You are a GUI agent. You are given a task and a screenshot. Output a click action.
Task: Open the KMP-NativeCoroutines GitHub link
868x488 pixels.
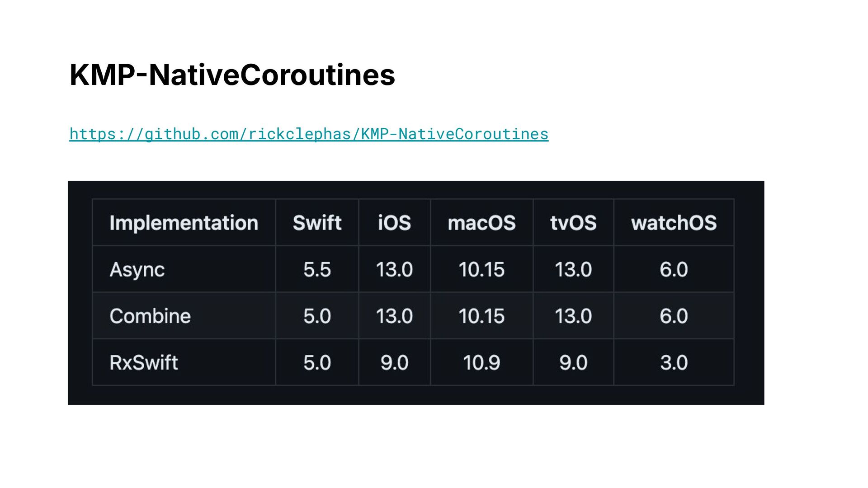click(309, 134)
